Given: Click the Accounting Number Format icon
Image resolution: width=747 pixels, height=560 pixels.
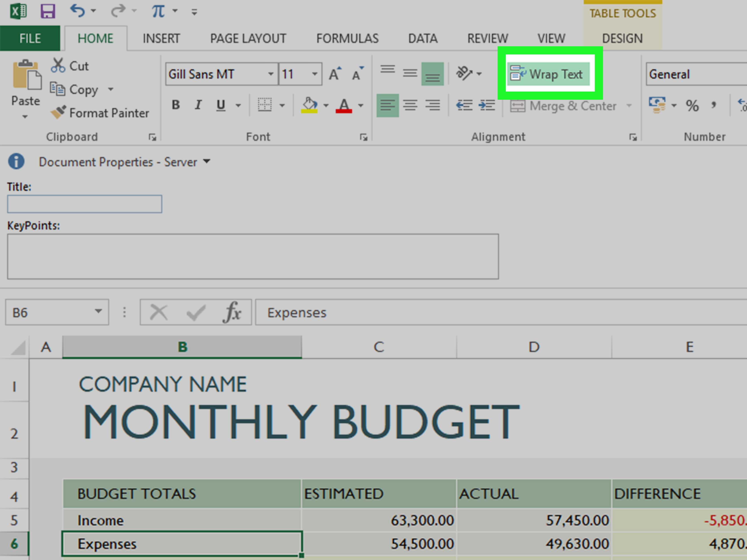Looking at the screenshot, I should click(657, 105).
